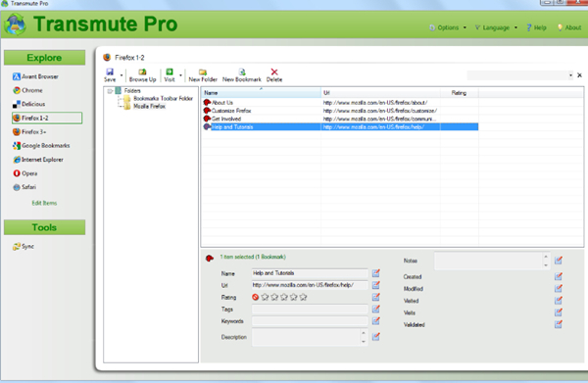Viewport: 588px width, 383px height.
Task: Click edit icon for Created date
Action: click(x=559, y=276)
